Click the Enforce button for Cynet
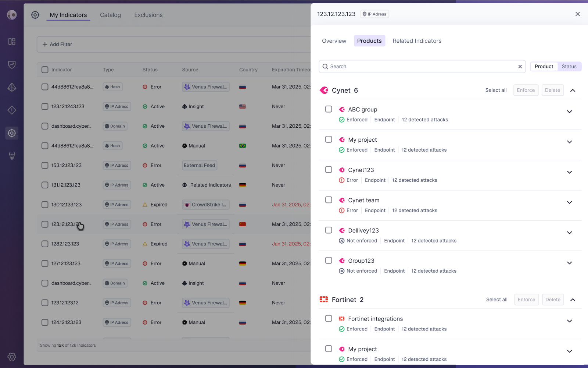 [x=526, y=90]
